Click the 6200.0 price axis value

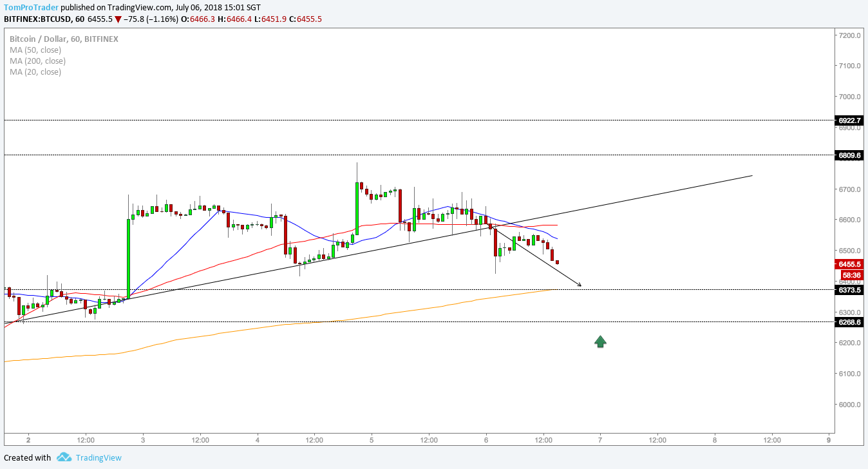click(850, 343)
